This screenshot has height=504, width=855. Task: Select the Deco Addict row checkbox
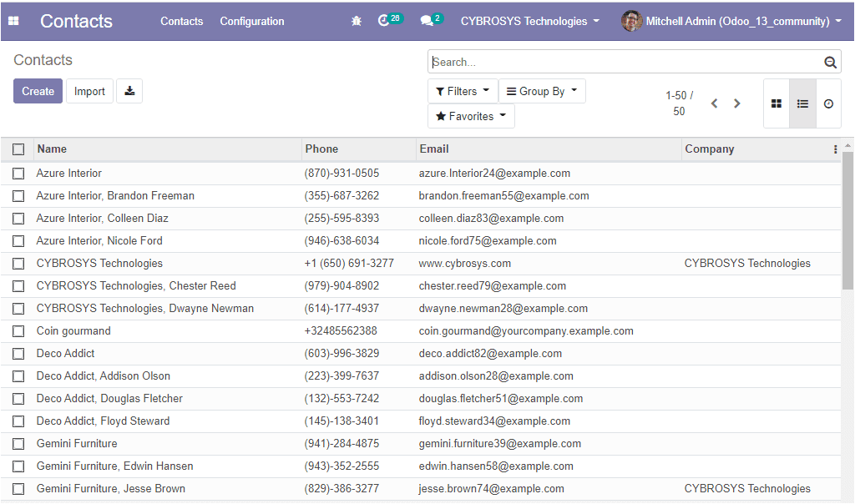18,354
